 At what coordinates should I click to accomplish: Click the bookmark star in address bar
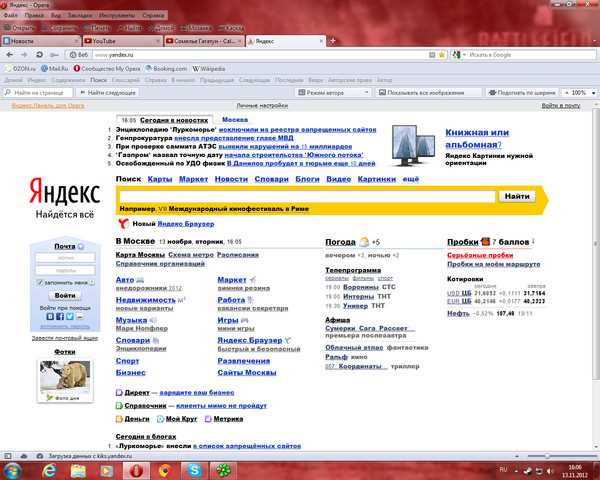(x=442, y=55)
